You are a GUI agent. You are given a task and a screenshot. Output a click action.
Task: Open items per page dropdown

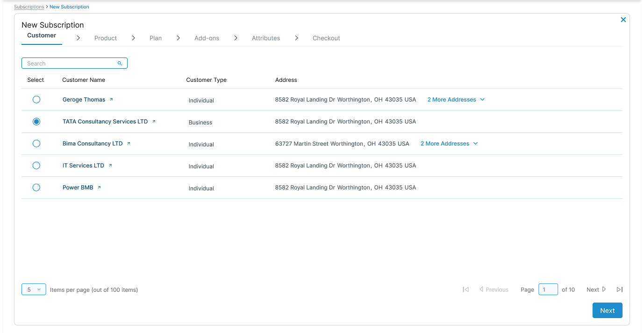pos(34,290)
